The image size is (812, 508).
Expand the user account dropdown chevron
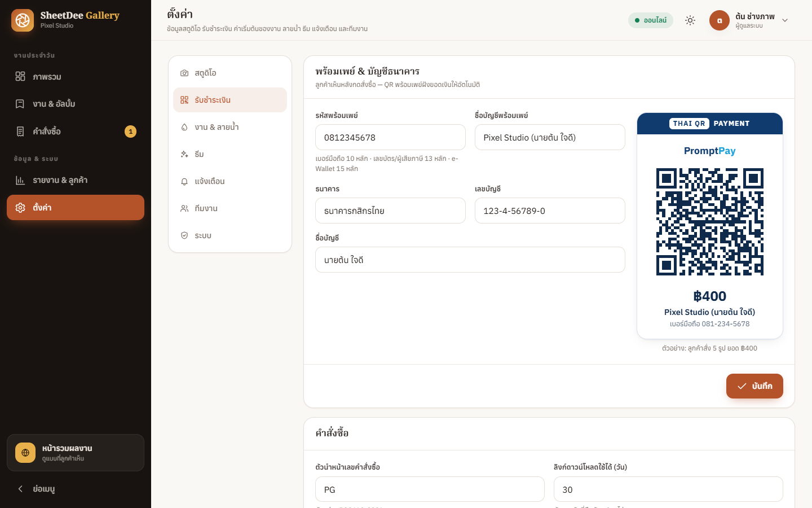(x=785, y=20)
